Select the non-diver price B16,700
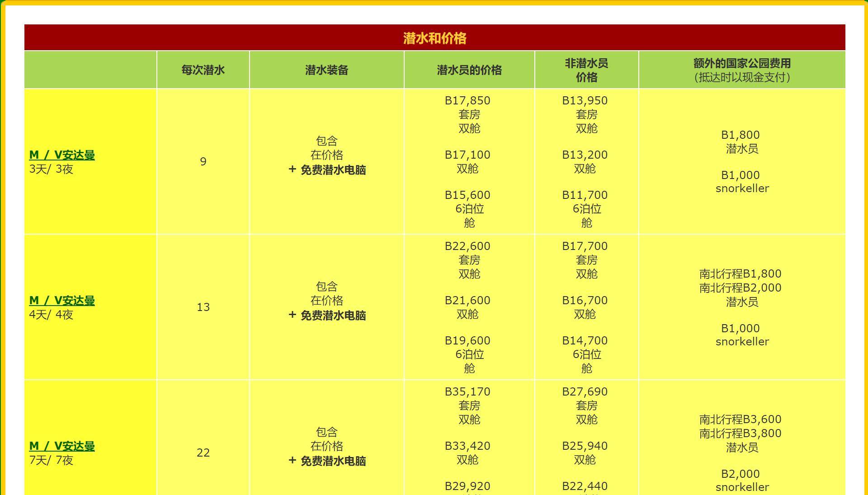 585,300
